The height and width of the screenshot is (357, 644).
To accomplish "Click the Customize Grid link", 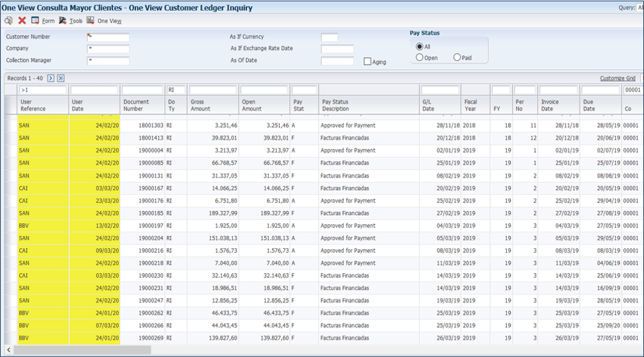I will [x=617, y=78].
